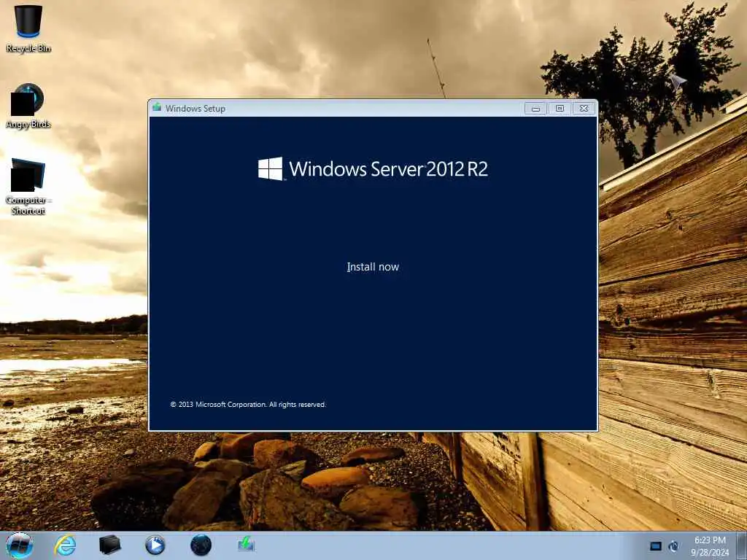Click the Show desktop strip at taskbar end

[741, 546]
